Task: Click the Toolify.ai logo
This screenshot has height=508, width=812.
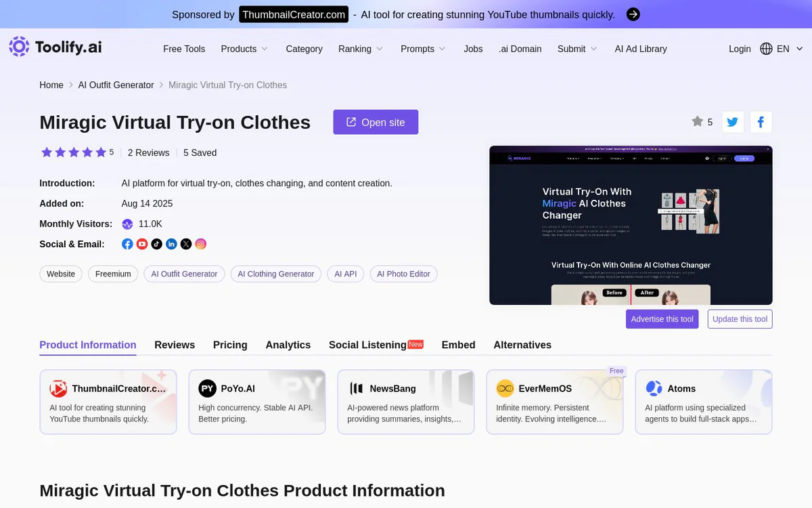Action: click(55, 47)
